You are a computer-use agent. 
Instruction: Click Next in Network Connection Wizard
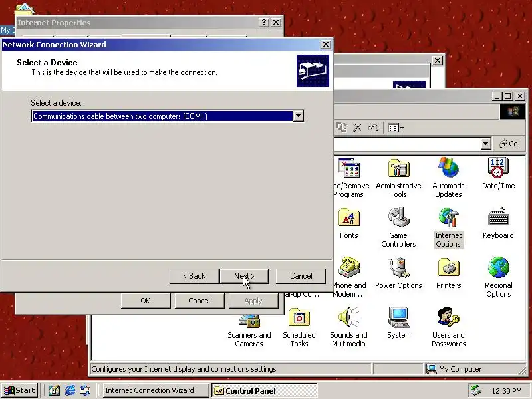tap(244, 276)
